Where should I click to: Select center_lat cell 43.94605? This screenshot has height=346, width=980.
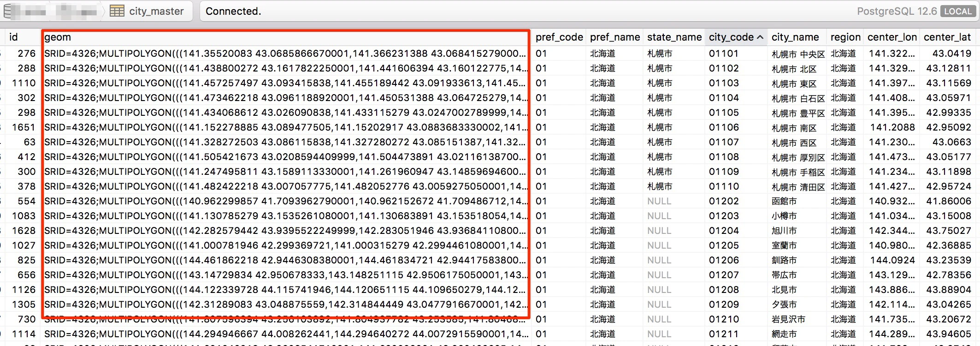point(949,334)
